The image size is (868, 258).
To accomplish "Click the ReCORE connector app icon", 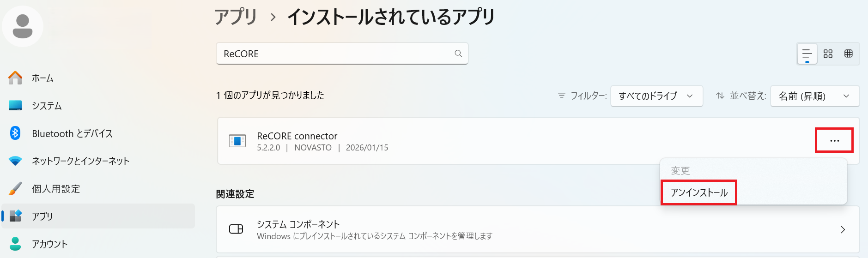I will click(237, 141).
